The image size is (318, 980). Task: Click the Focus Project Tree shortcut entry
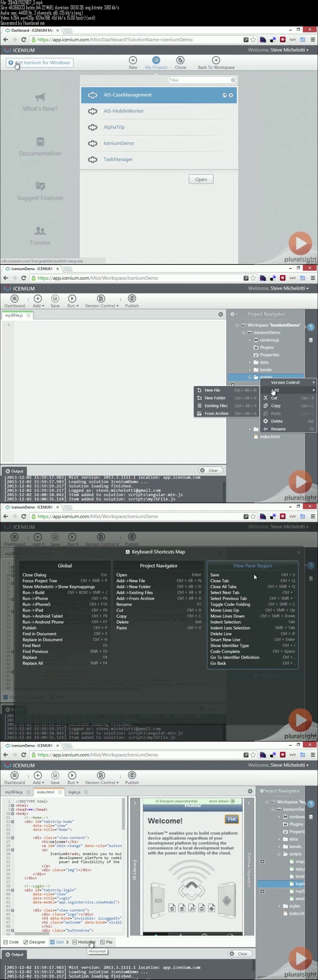[65, 581]
